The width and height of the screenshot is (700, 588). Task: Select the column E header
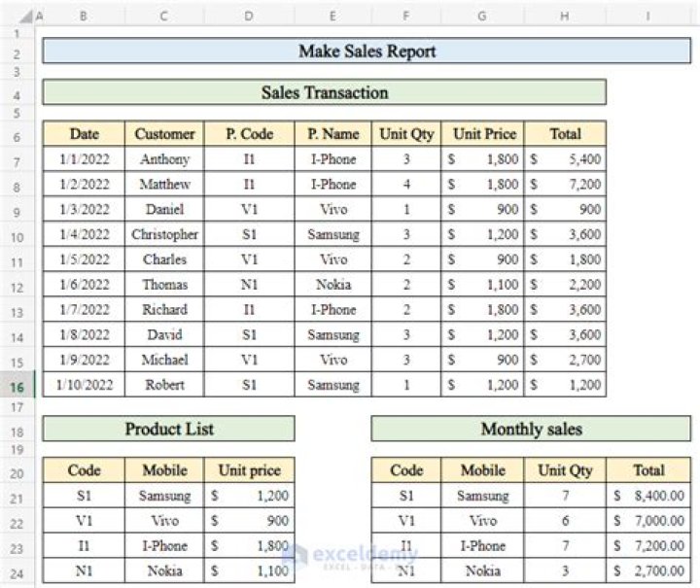(332, 16)
